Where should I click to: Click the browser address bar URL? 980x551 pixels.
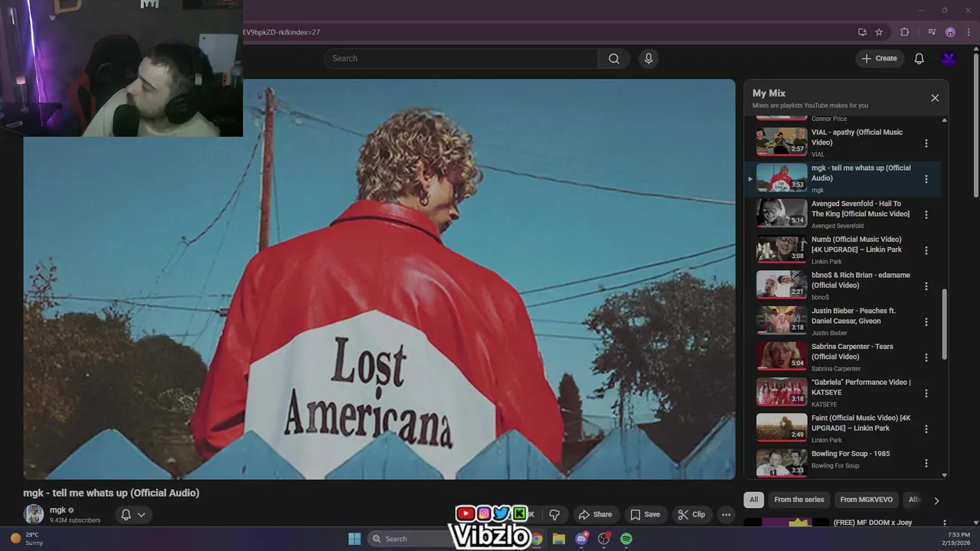pos(281,32)
